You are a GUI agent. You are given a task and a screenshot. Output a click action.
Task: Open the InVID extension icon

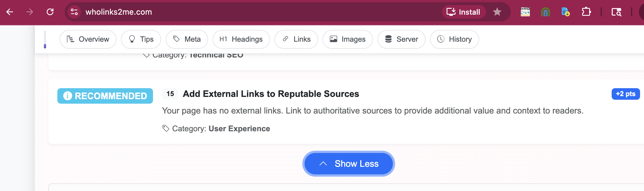pyautogui.click(x=525, y=12)
